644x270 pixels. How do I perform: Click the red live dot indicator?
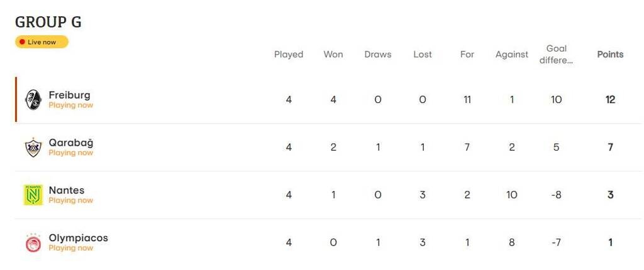23,42
